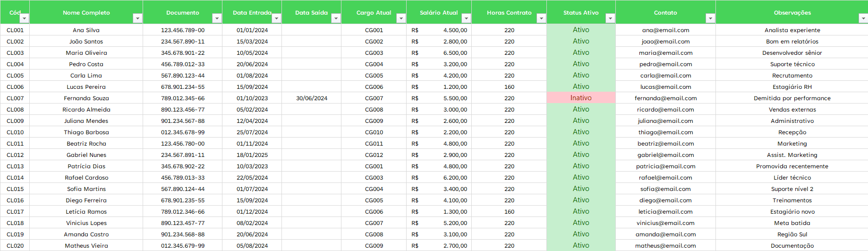This screenshot has height=251, width=868.
Task: Click the CL013 code cell
Action: point(15,166)
